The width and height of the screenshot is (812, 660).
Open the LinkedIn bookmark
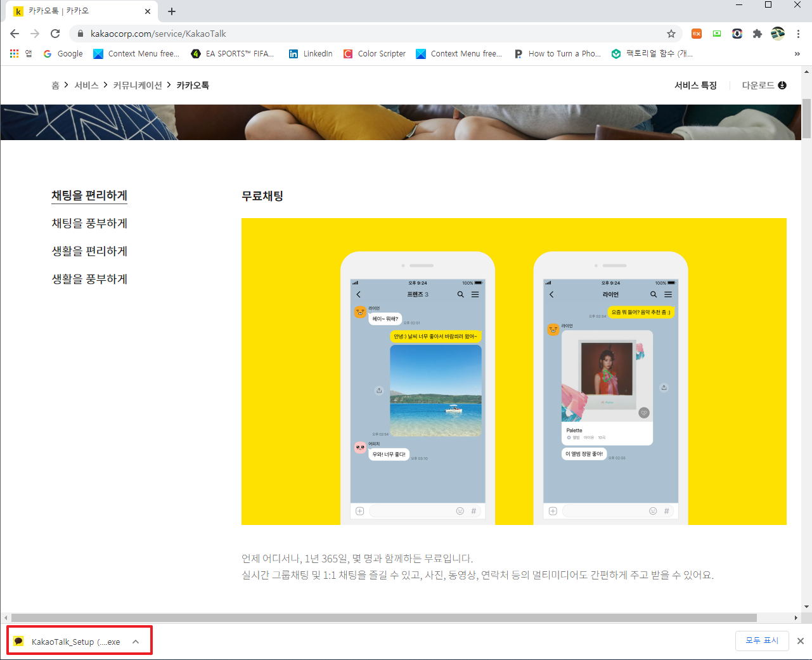311,54
